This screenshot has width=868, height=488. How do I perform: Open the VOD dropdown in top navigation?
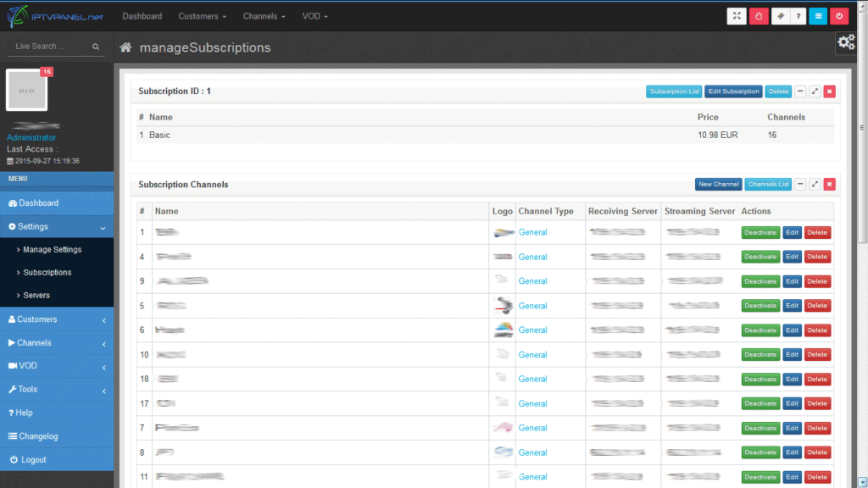point(314,16)
